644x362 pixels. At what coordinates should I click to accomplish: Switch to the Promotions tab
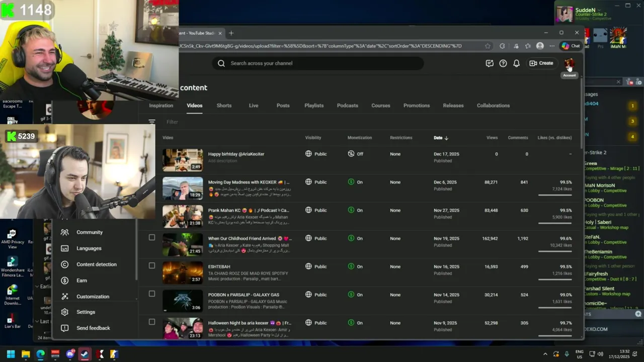[417, 106]
